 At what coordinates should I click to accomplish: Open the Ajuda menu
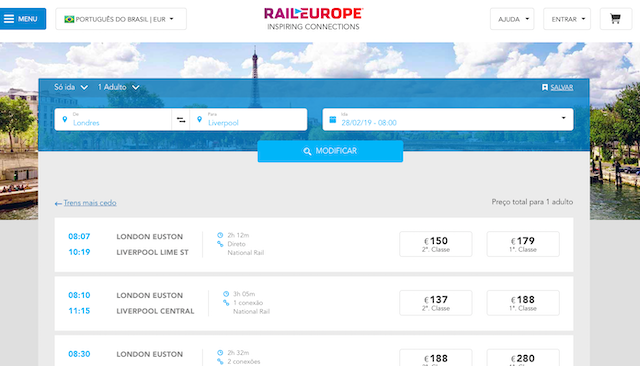coord(512,19)
